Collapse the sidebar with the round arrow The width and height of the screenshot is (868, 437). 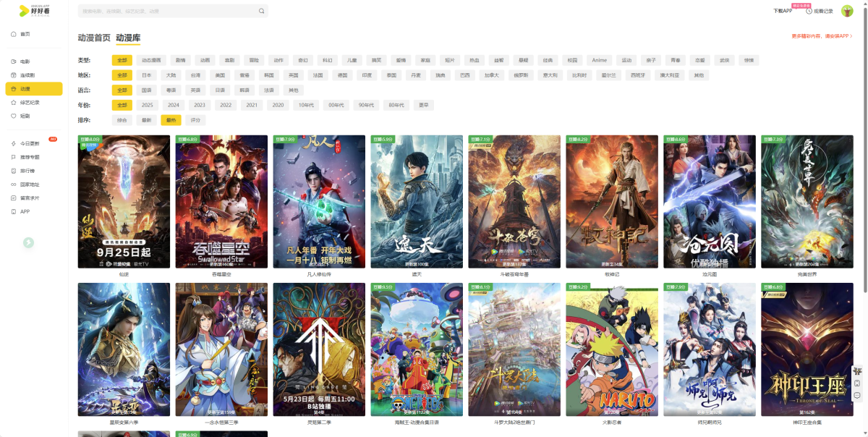click(28, 242)
